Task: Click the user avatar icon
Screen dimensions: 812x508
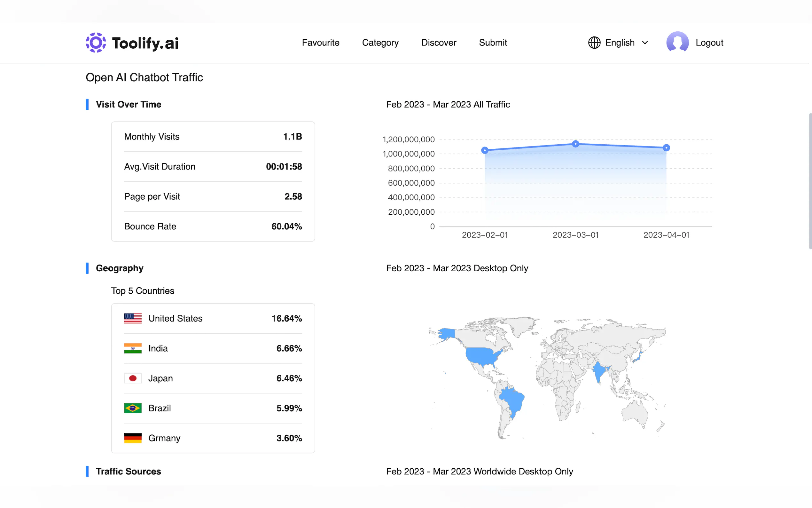Action: [x=677, y=42]
